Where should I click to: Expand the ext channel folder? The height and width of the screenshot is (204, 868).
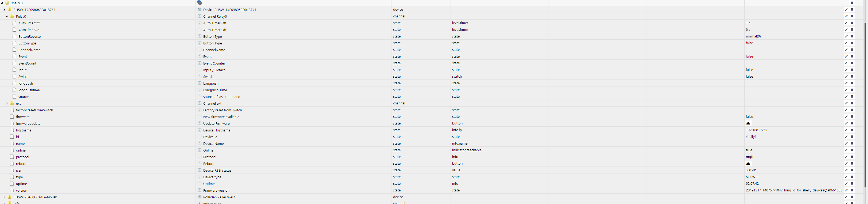tap(7, 103)
